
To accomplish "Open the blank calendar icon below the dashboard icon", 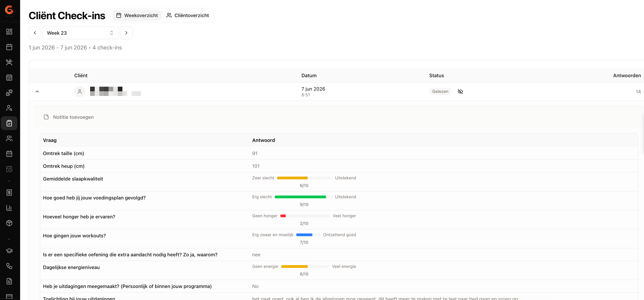I will pos(9,47).
